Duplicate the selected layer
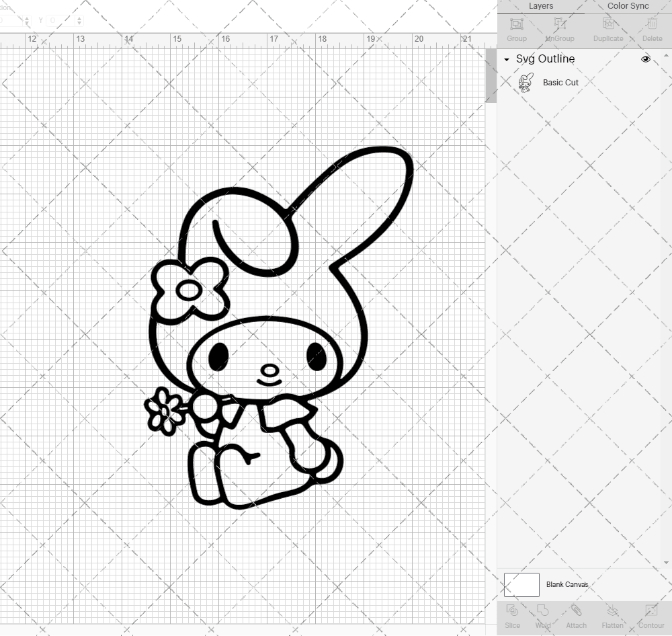Image resolution: width=672 pixels, height=636 pixels. pyautogui.click(x=608, y=29)
